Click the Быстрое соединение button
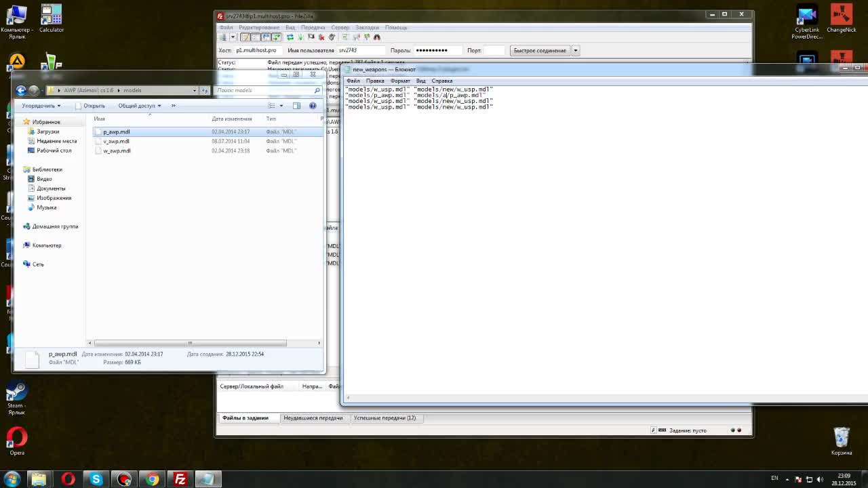This screenshot has height=488, width=868. [x=540, y=51]
